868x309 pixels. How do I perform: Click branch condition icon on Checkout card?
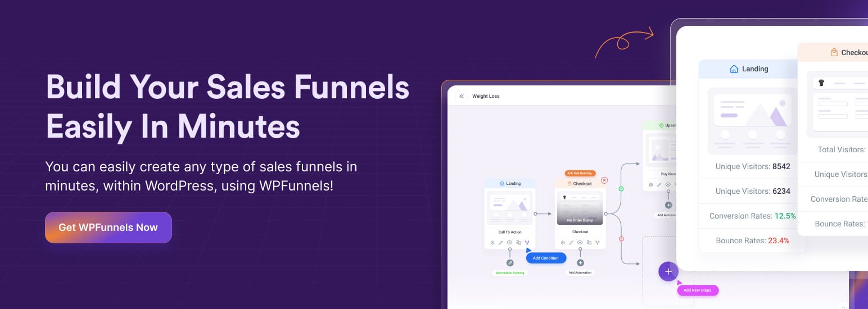(598, 243)
